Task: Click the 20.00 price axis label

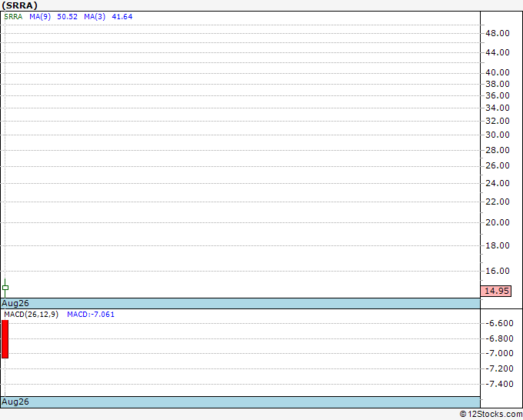Action: tap(498, 222)
